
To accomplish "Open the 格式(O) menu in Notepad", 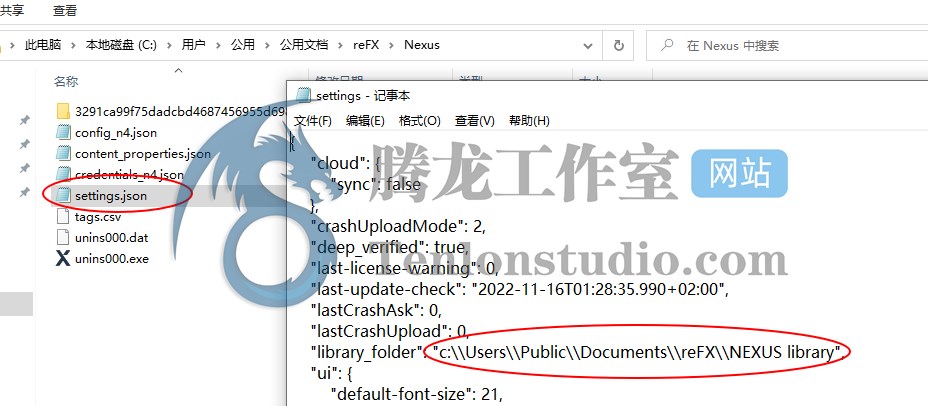I will (x=420, y=121).
